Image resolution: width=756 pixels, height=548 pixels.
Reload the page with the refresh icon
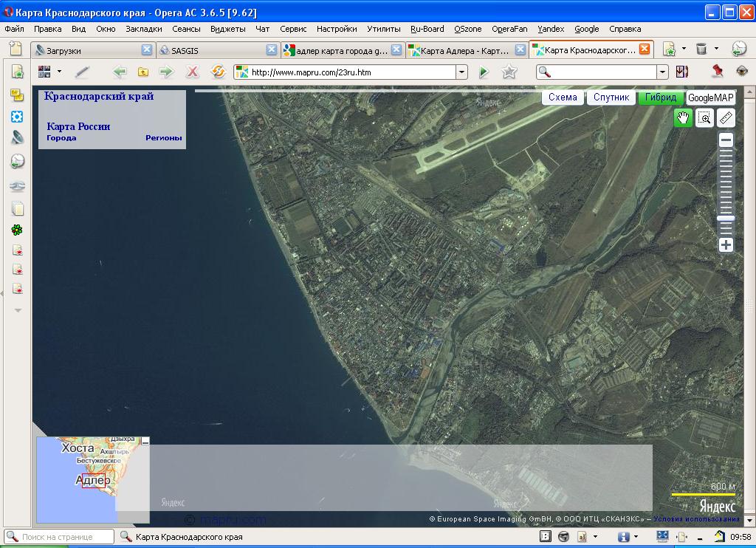click(x=218, y=72)
